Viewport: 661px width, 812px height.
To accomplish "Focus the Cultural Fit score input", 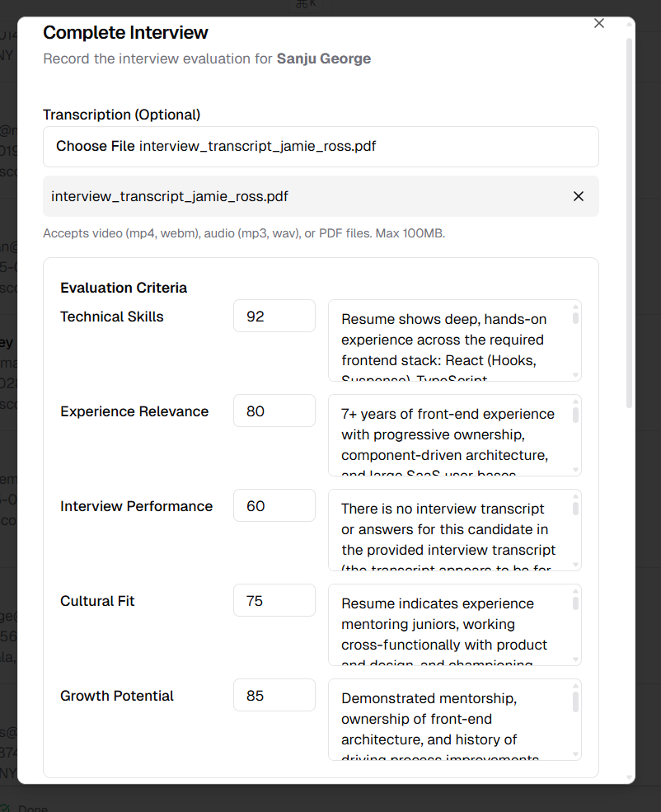I will click(x=274, y=600).
